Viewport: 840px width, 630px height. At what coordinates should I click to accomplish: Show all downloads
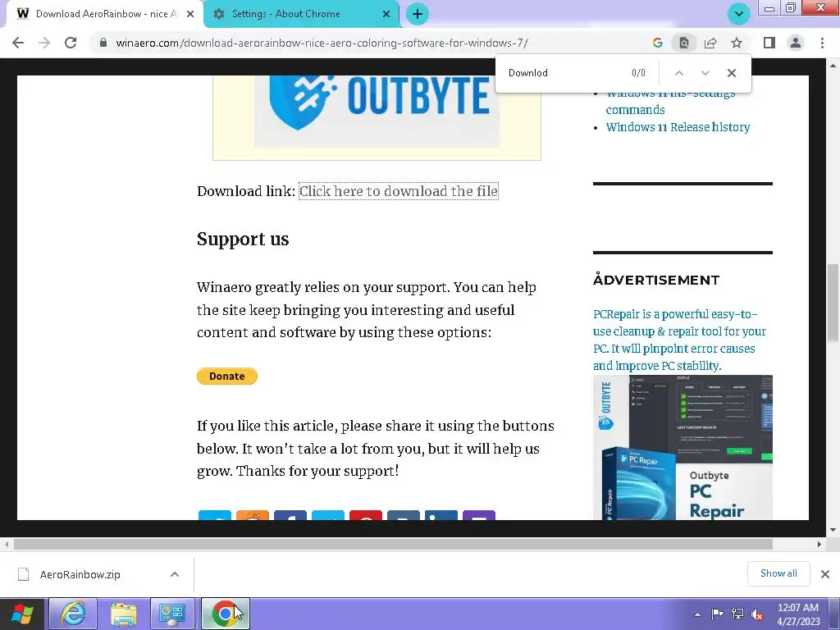778,573
